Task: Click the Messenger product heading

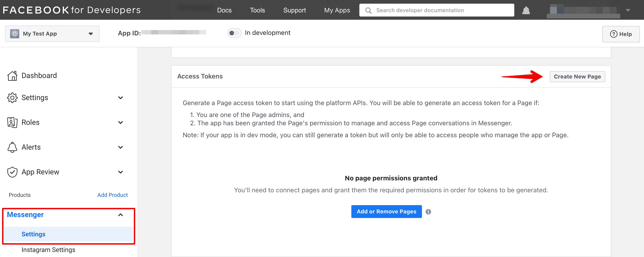Action: [x=25, y=215]
